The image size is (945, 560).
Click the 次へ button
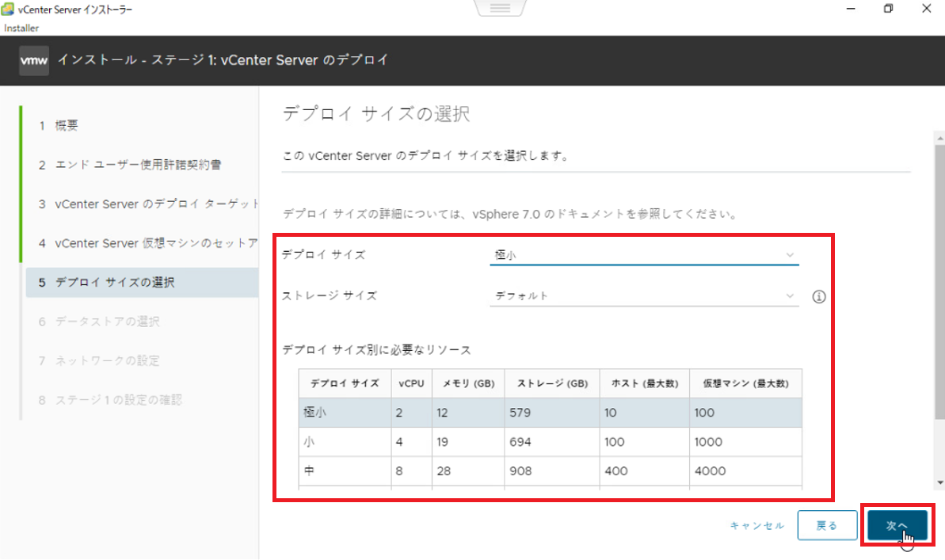point(897,525)
